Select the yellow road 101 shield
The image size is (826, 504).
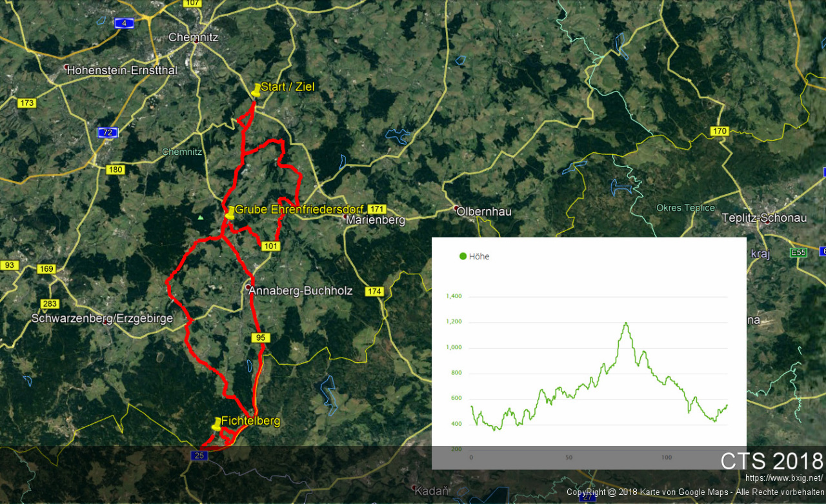pos(270,246)
